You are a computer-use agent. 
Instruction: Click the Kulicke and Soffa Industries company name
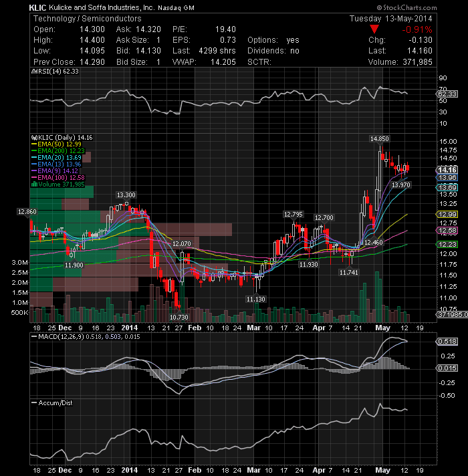click(x=102, y=8)
